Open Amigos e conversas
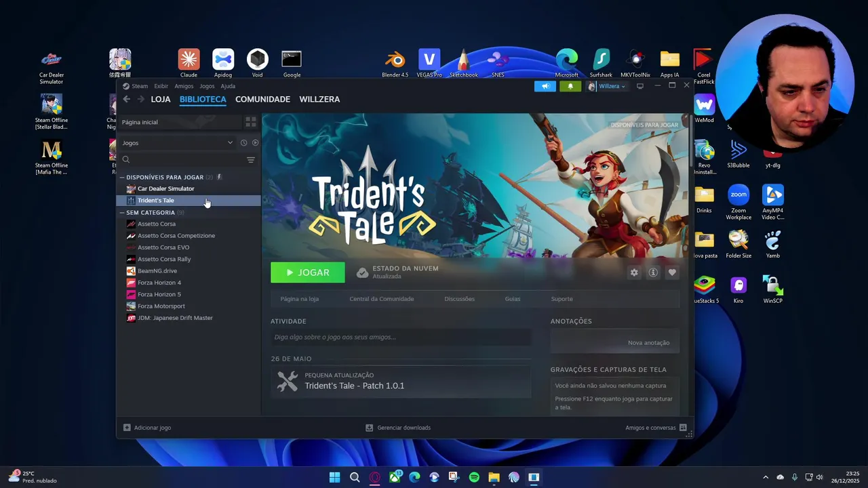 pos(656,428)
